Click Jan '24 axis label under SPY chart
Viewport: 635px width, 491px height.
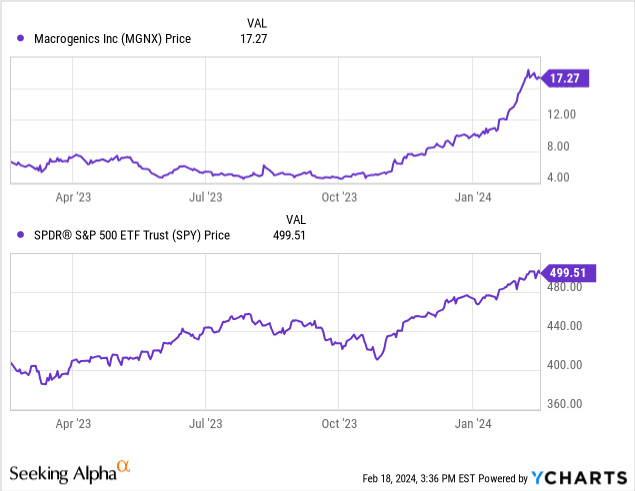pos(473,423)
